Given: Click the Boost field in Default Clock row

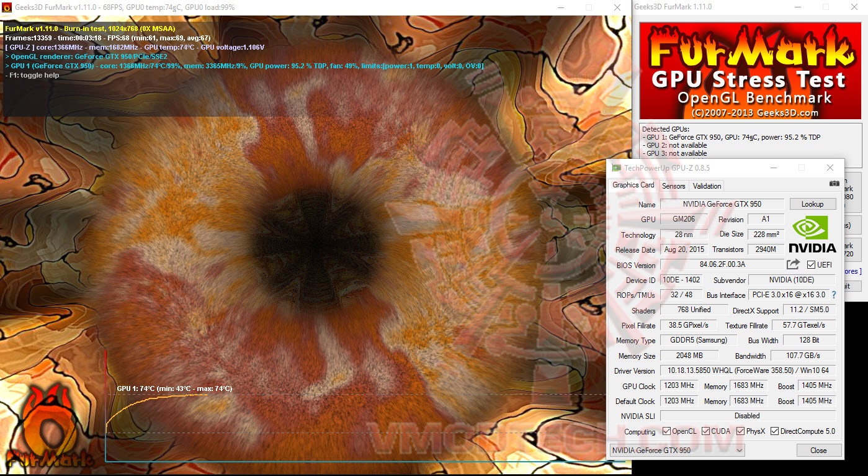Looking at the screenshot, I should pyautogui.click(x=817, y=401).
